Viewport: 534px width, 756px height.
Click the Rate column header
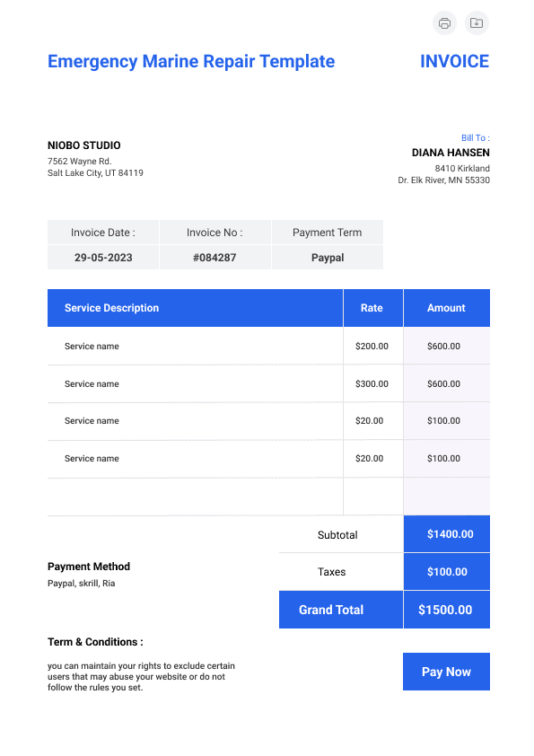click(x=373, y=308)
